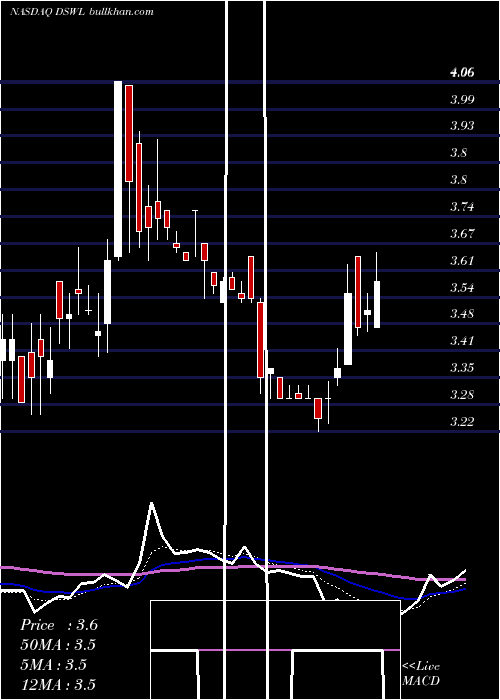The image size is (500, 700).
Task: Select the 3.74 price axis label
Action: (x=462, y=207)
